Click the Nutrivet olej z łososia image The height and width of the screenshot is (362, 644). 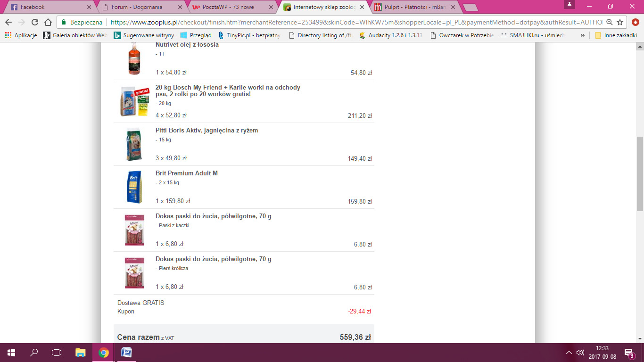pyautogui.click(x=135, y=58)
